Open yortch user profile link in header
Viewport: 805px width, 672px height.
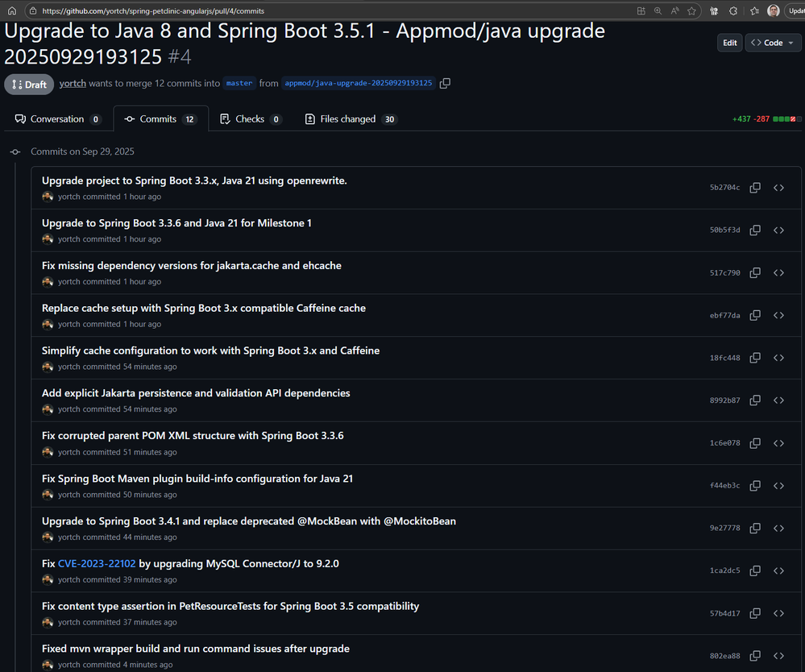click(x=73, y=83)
